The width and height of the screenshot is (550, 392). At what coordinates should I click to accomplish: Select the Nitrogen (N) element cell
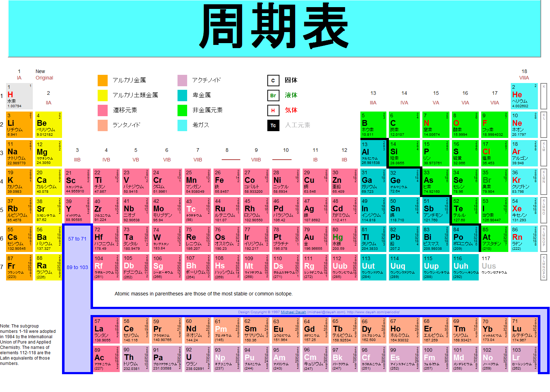click(x=436, y=125)
